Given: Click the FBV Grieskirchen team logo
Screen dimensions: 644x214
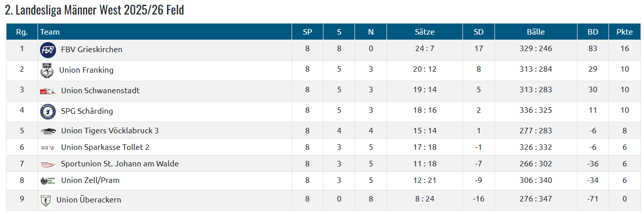Looking at the screenshot, I should 48,50.
